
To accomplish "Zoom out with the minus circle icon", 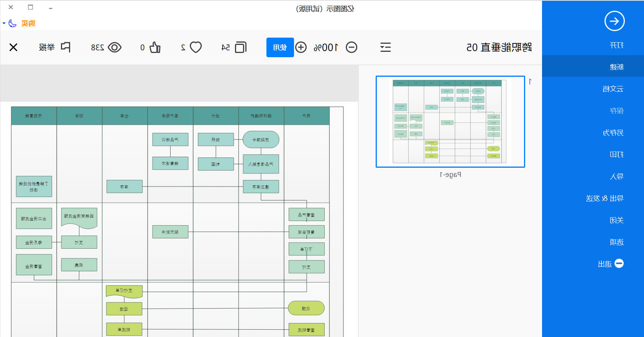I will click(x=352, y=47).
